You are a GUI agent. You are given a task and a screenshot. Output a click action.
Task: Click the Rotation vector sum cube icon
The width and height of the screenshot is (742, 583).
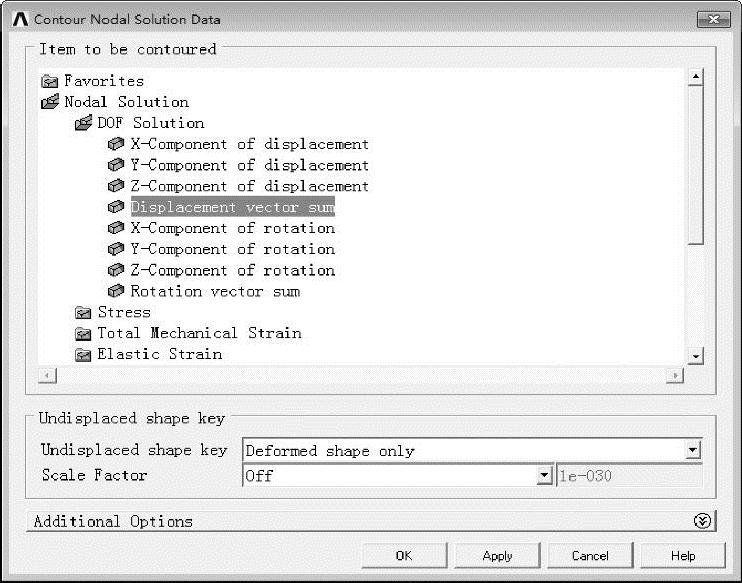pos(116,291)
